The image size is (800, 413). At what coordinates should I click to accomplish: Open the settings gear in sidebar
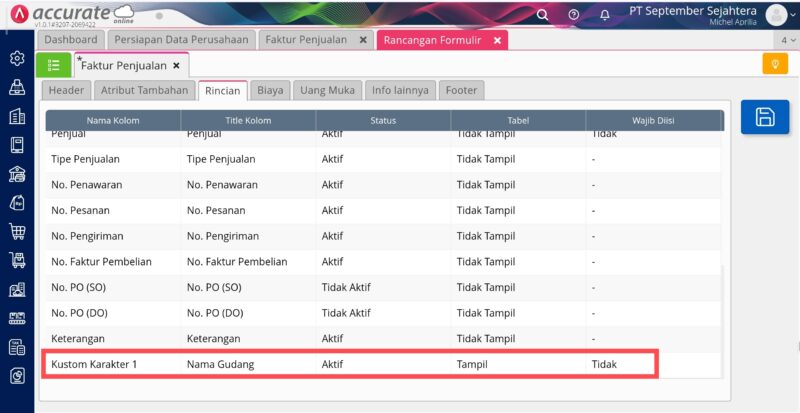(x=17, y=58)
